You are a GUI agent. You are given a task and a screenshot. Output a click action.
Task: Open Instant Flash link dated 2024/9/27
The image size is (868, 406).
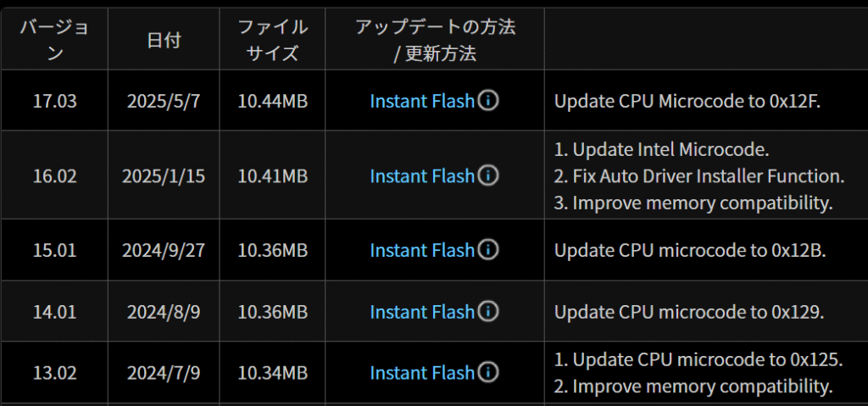422,250
